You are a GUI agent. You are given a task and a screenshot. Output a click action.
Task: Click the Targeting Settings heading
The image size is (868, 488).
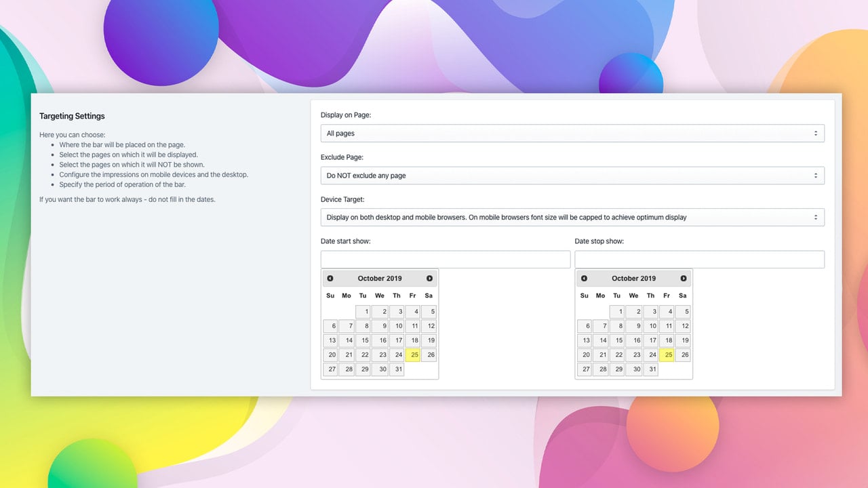[72, 116]
